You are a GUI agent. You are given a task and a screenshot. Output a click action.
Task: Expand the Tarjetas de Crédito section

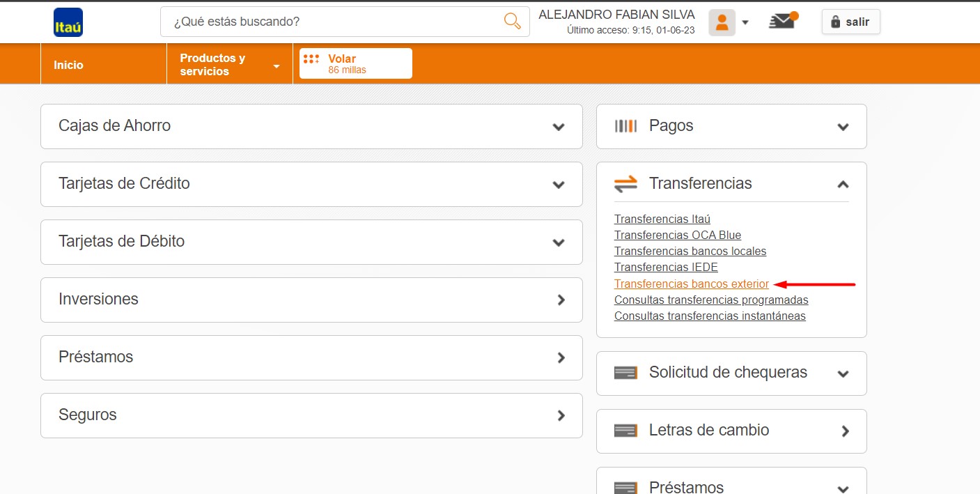[558, 185]
